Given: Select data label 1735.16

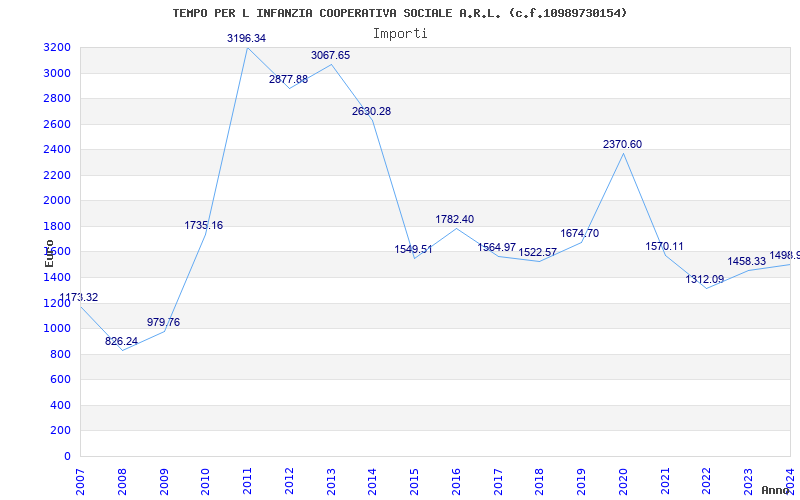Looking at the screenshot, I should click(x=204, y=226).
